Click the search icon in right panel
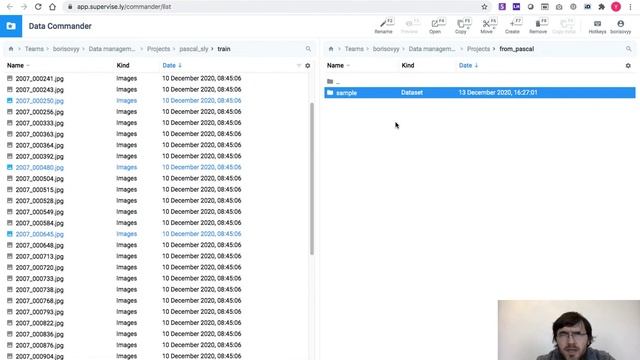The height and width of the screenshot is (360, 640). point(629,49)
